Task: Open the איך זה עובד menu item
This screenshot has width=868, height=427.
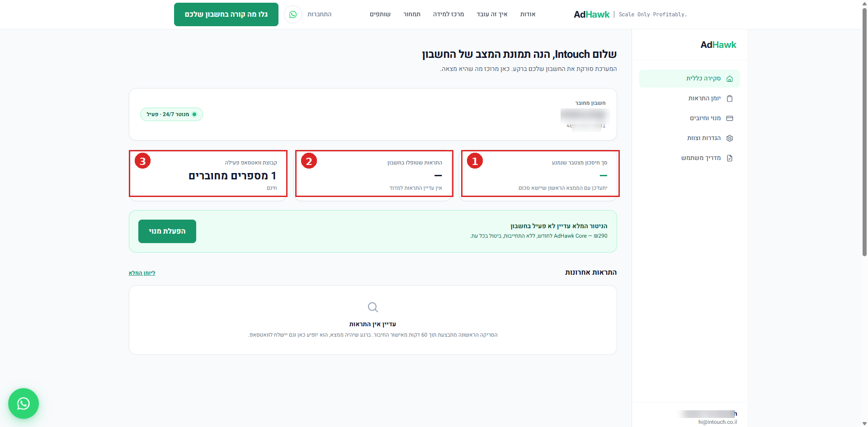Action: 492,14
